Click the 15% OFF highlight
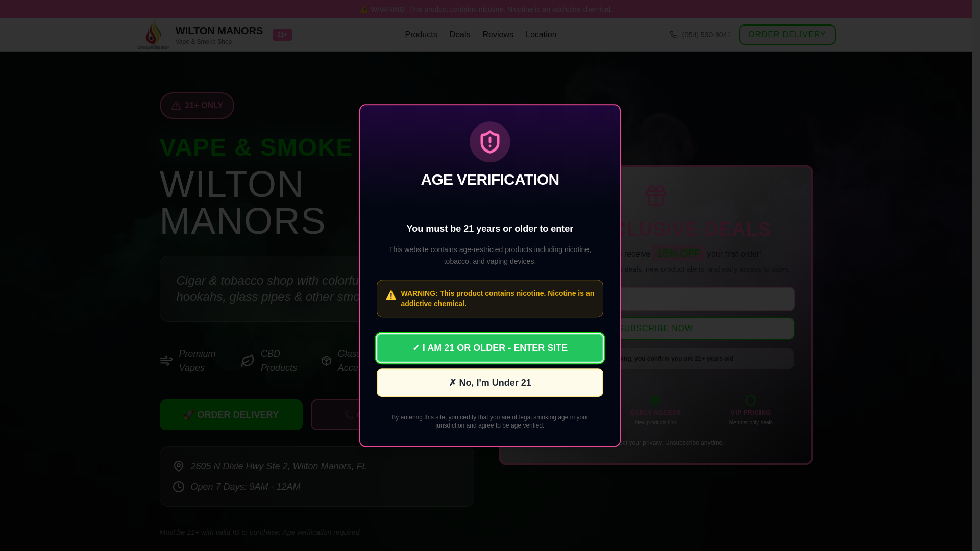The height and width of the screenshot is (551, 980). (679, 254)
